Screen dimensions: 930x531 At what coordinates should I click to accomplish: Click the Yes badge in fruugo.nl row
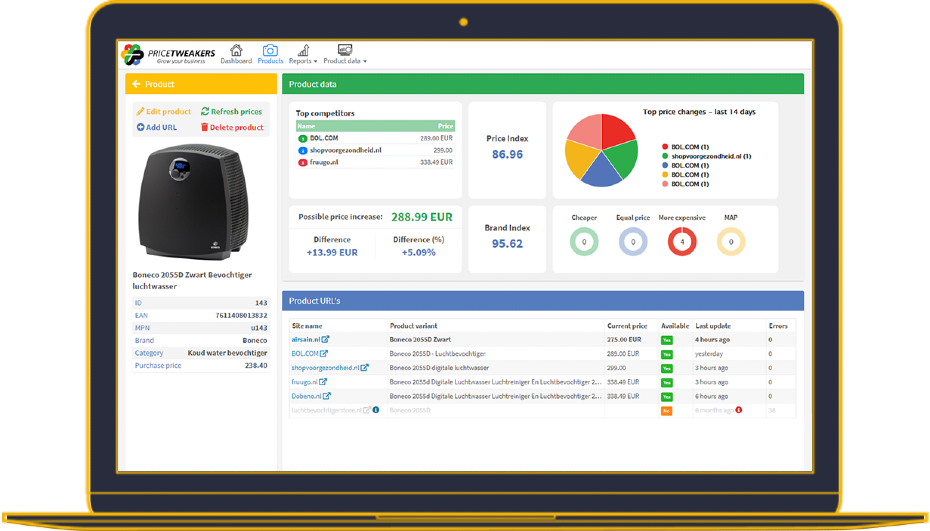[667, 383]
